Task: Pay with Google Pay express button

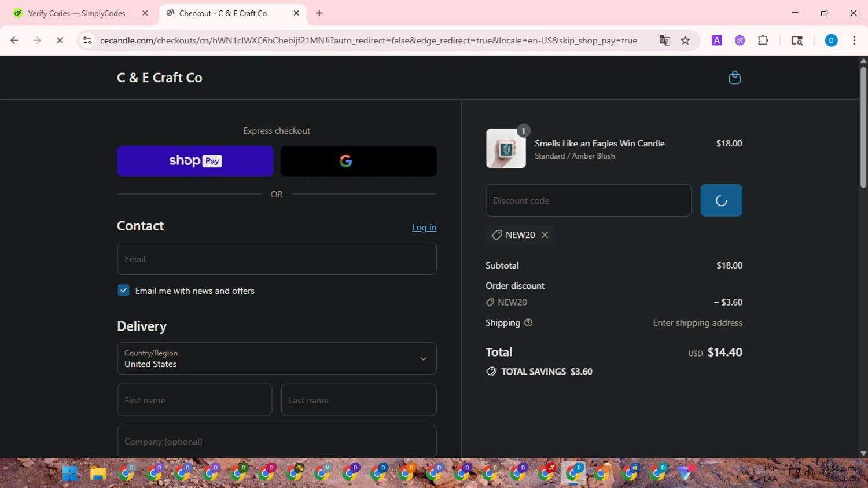Action: tap(358, 161)
